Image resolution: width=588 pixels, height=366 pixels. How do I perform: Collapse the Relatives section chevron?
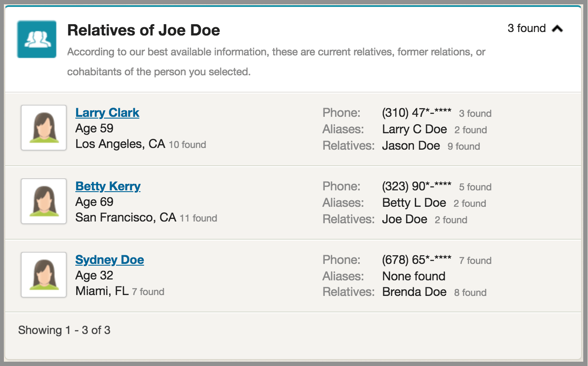click(x=557, y=29)
